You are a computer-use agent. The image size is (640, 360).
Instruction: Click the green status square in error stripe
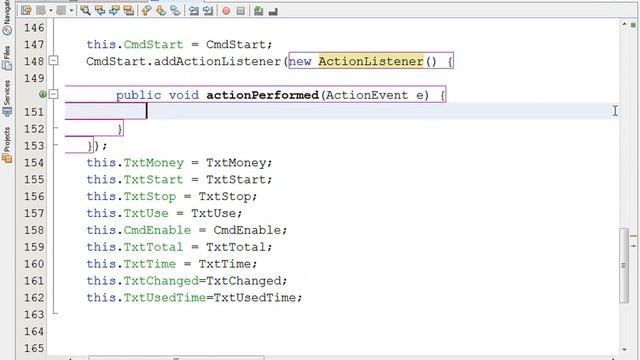[x=633, y=25]
